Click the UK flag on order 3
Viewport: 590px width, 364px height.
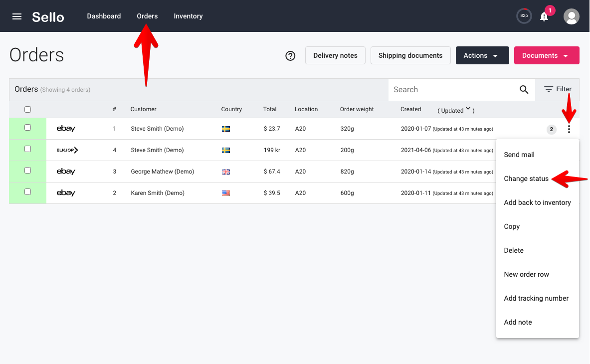[x=226, y=172]
